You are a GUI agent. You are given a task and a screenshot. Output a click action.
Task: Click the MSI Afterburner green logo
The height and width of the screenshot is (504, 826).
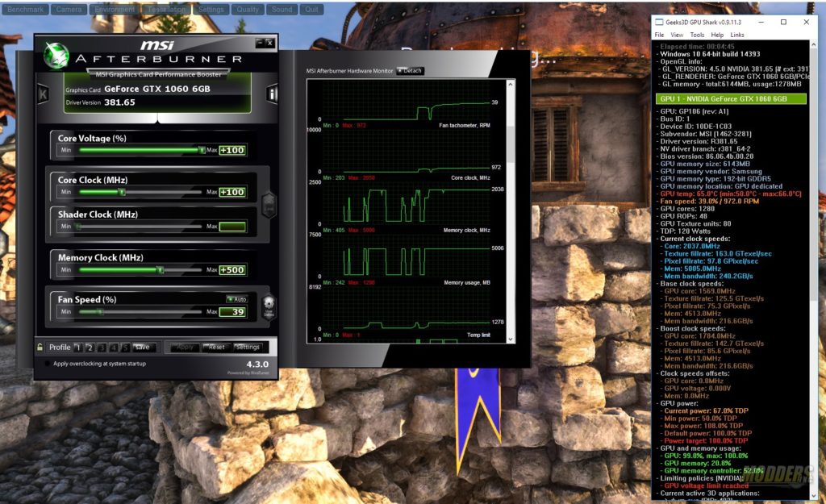pyautogui.click(x=56, y=54)
